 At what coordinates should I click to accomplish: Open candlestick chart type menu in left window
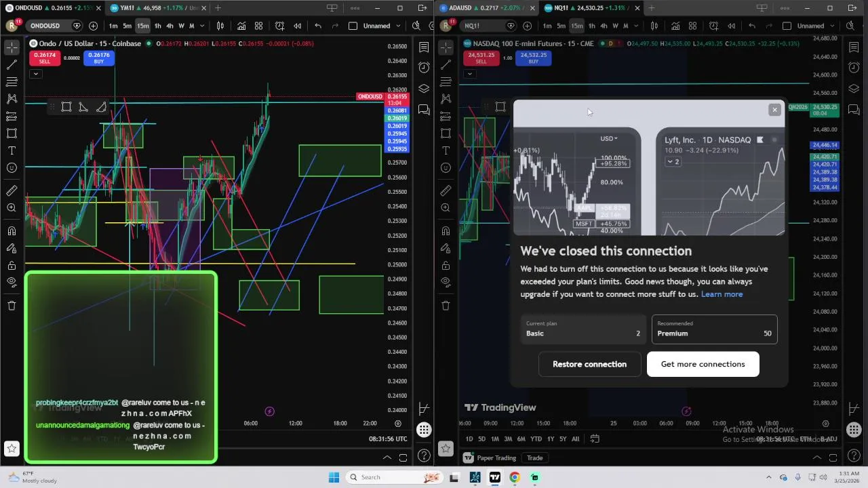[x=220, y=26]
